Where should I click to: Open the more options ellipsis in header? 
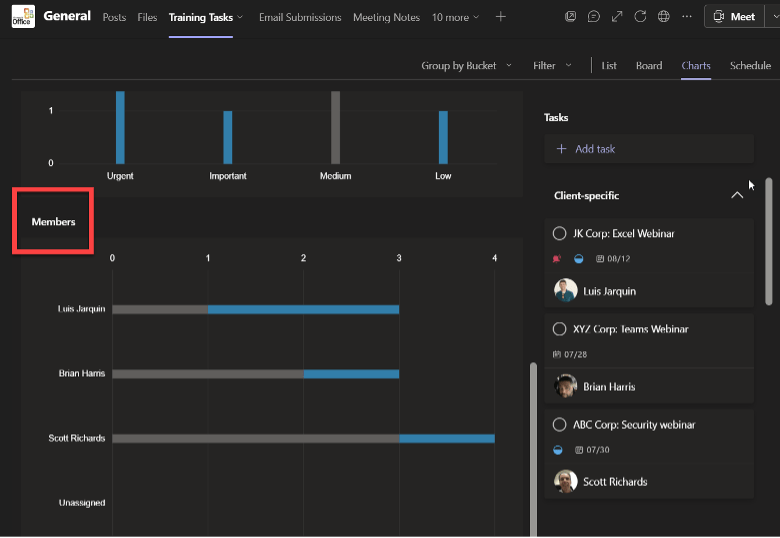coord(687,17)
